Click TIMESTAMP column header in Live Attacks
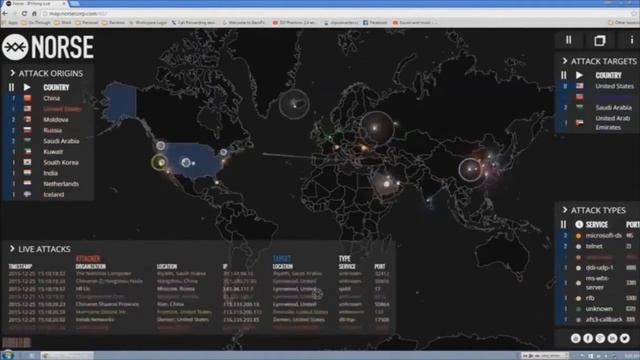This screenshot has height=360, width=640. click(x=20, y=266)
